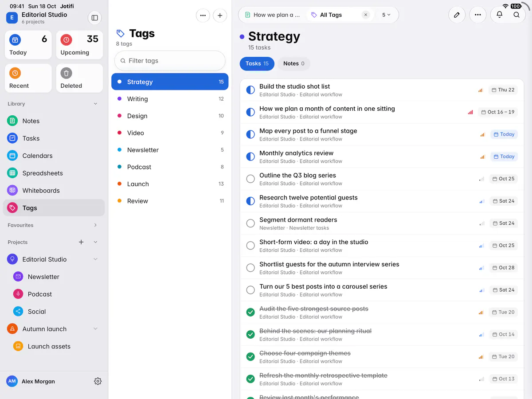Viewport: 532px width, 399px height.
Task: Open the search magnifier icon
Action: (516, 15)
